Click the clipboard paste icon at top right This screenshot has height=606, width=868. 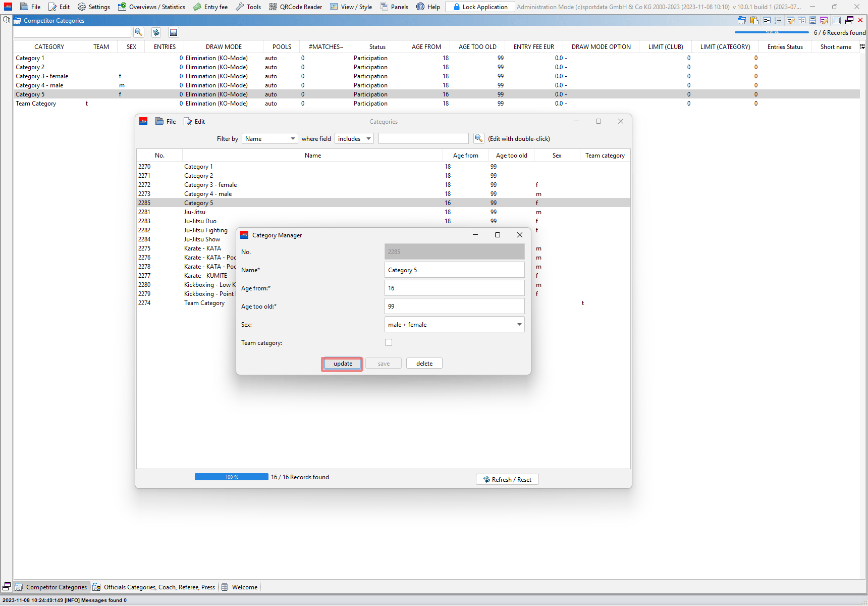[x=754, y=21]
